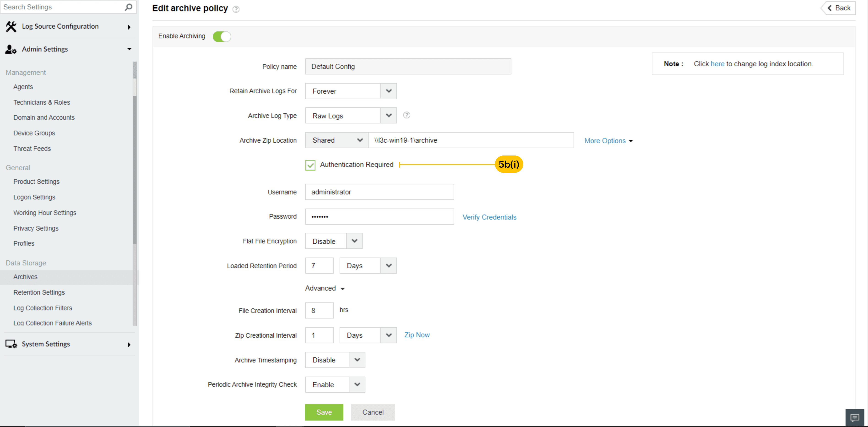Click the Verify Credentials link
The image size is (868, 427).
489,217
